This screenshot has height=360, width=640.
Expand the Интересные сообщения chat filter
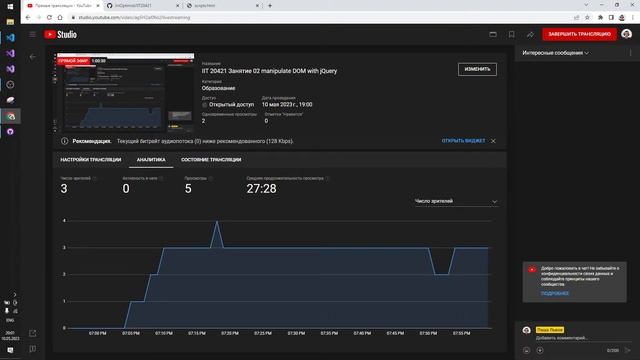pos(556,53)
